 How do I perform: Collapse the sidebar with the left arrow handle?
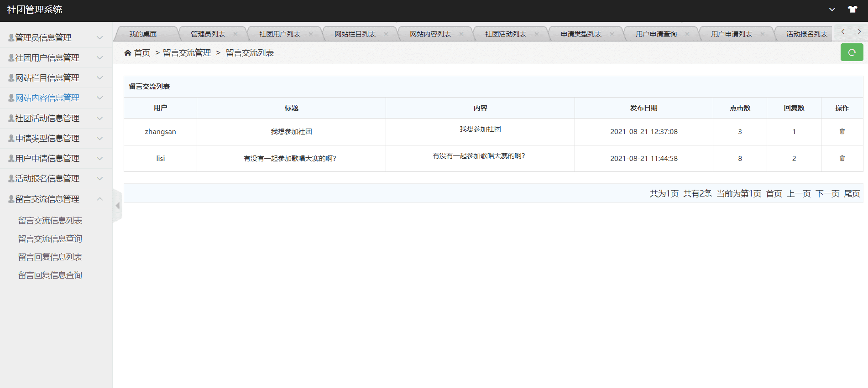(117, 206)
